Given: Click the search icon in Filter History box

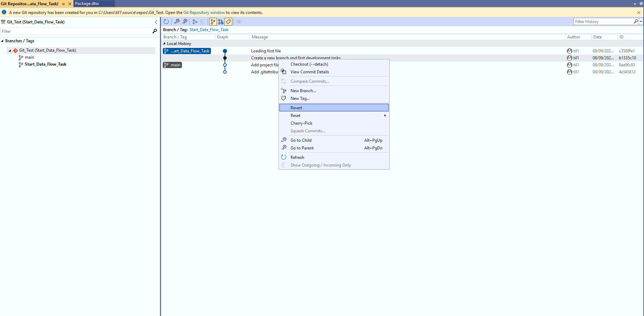Looking at the screenshot, I should [x=636, y=22].
